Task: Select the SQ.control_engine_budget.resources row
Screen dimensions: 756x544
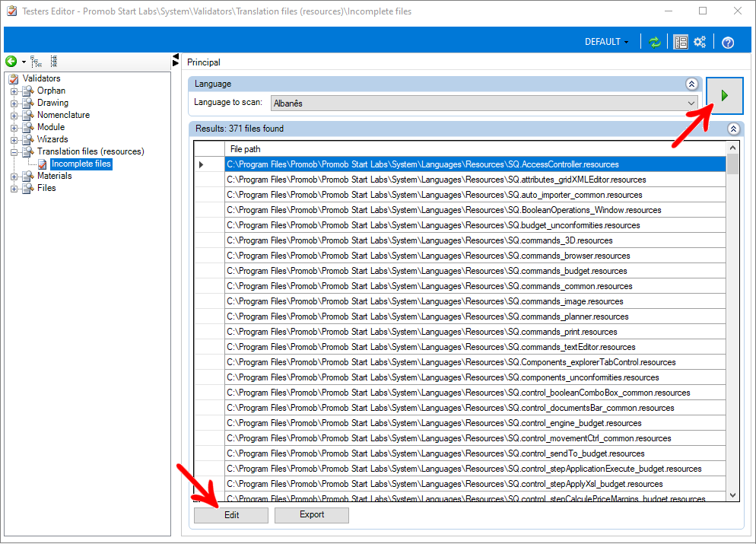Action: pos(475,423)
